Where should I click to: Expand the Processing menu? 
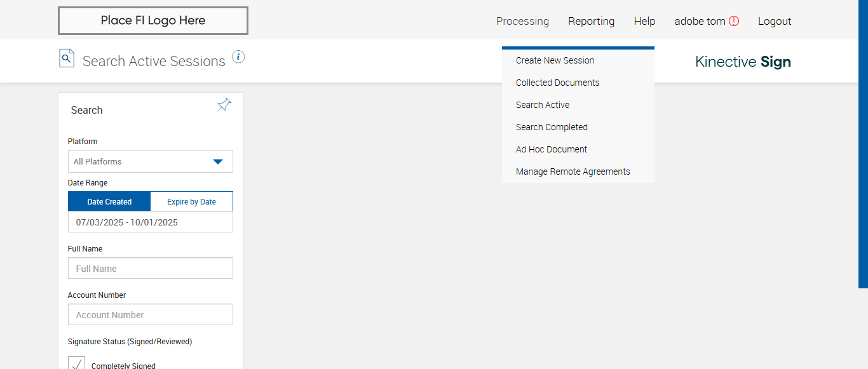click(522, 22)
